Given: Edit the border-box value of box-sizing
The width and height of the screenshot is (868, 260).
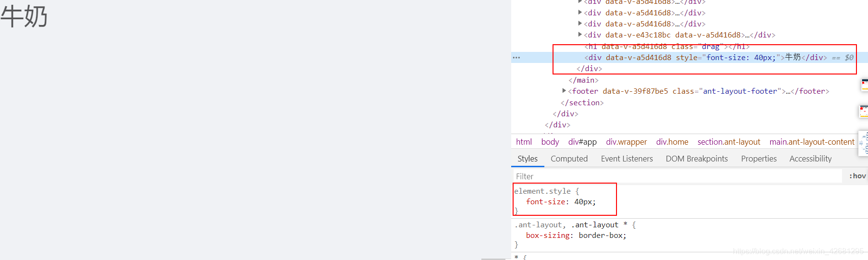Looking at the screenshot, I should 600,235.
